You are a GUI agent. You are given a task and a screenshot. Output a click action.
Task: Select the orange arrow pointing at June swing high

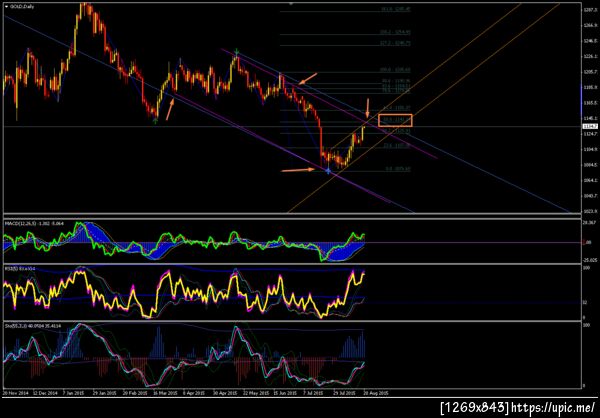[308, 78]
